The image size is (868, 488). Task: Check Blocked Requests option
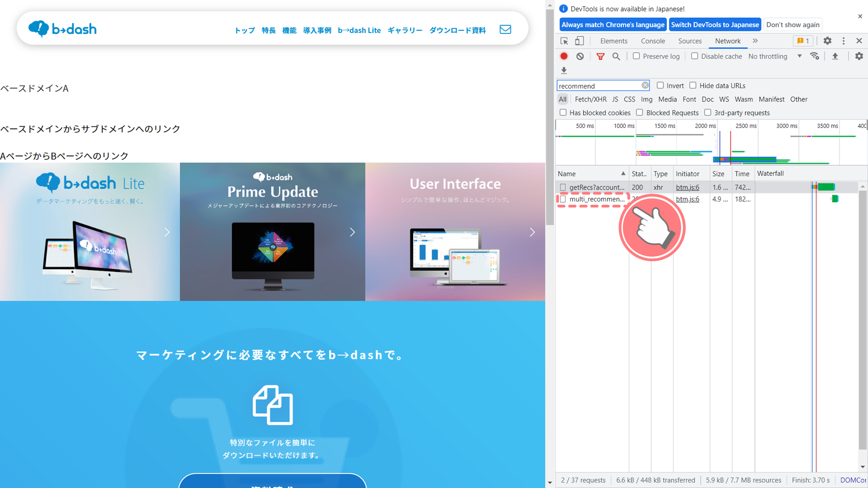point(639,112)
